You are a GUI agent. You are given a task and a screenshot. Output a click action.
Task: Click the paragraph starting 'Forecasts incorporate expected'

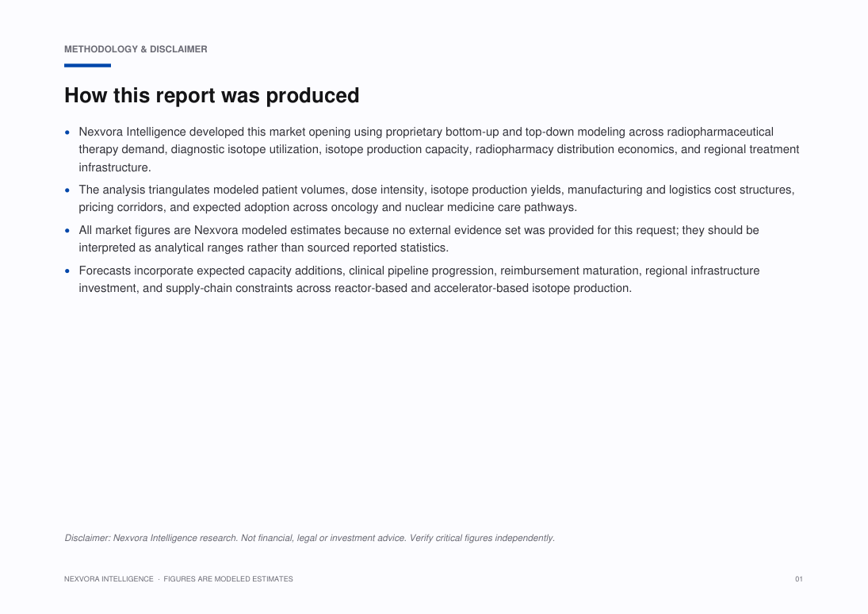[419, 279]
